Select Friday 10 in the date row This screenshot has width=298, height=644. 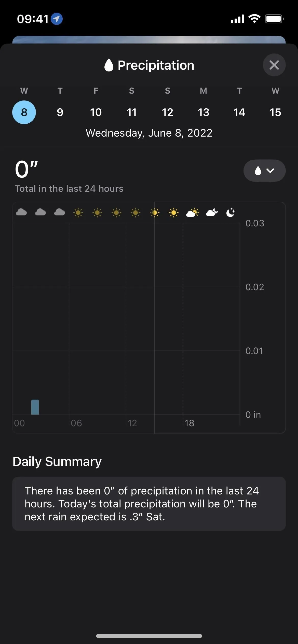(x=96, y=112)
